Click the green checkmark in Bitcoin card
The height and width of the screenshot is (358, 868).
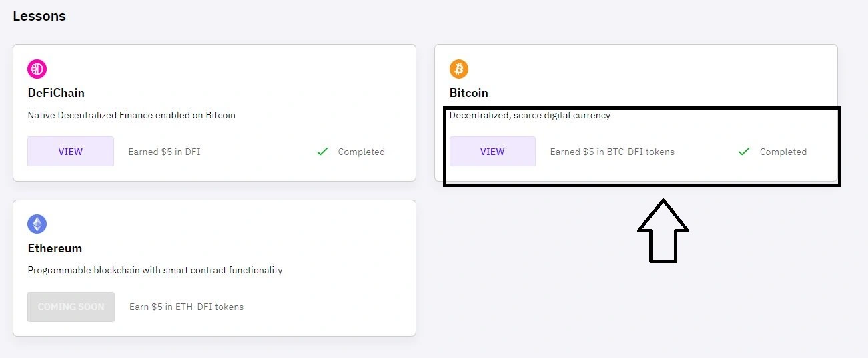[x=744, y=152]
